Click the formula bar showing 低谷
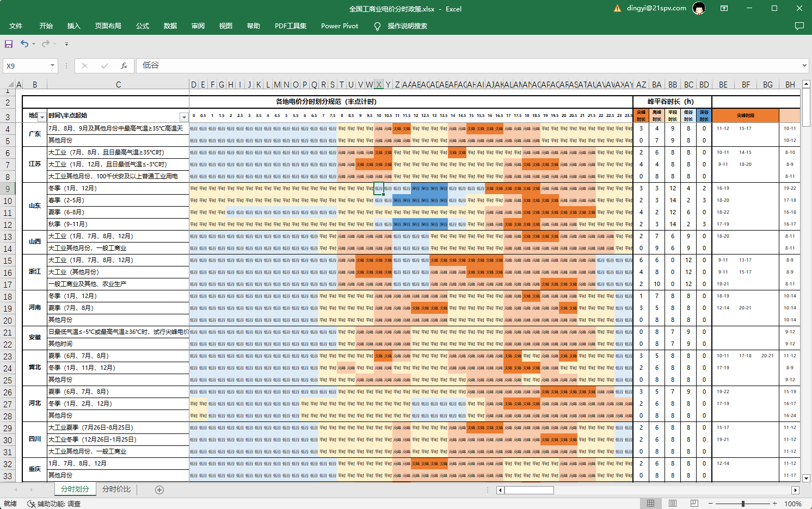 [469, 65]
